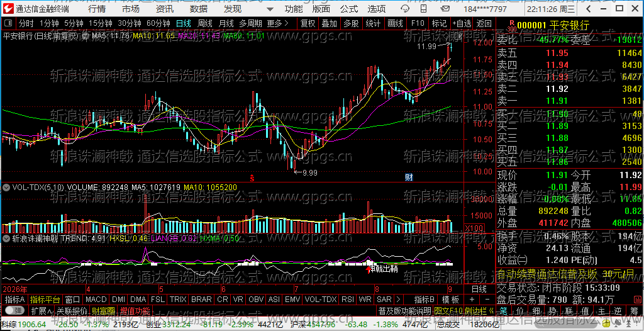The height and width of the screenshot is (331, 644).
Task: Switch indicator to VOL-TDX
Action: coord(321,300)
